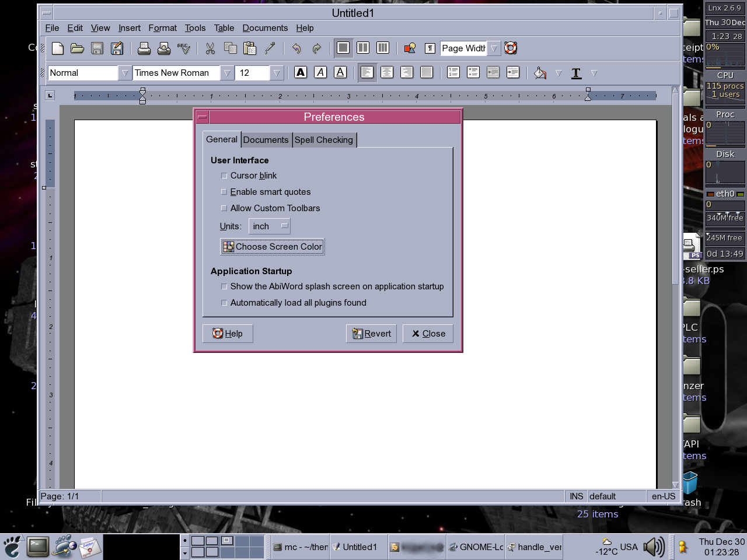Screen dimensions: 747x560
Task: Switch to the Spell Checking tab
Action: 324,140
